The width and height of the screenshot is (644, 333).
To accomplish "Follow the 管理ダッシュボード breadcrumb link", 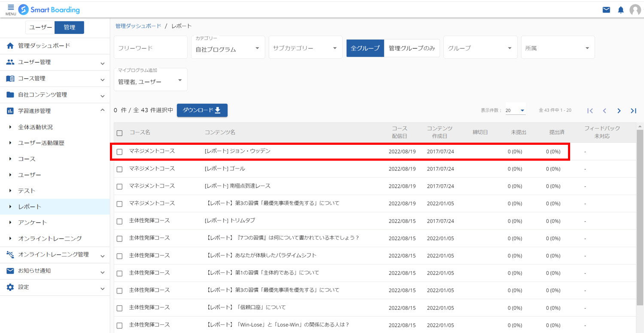I will pyautogui.click(x=138, y=26).
